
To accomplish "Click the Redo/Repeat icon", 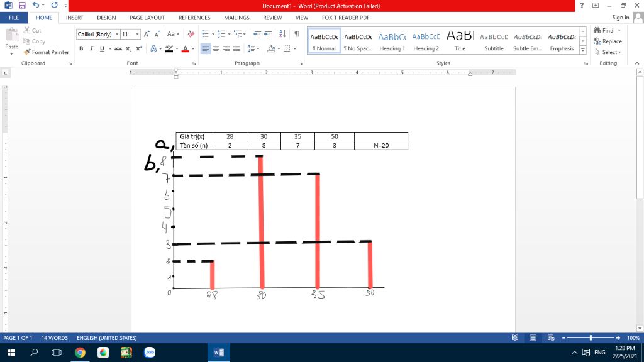I will [x=54, y=5].
